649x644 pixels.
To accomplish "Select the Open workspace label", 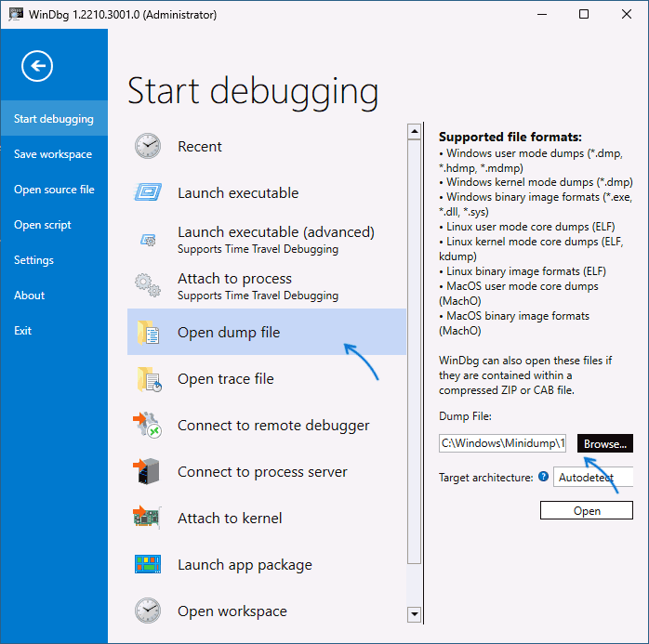I will [x=232, y=611].
